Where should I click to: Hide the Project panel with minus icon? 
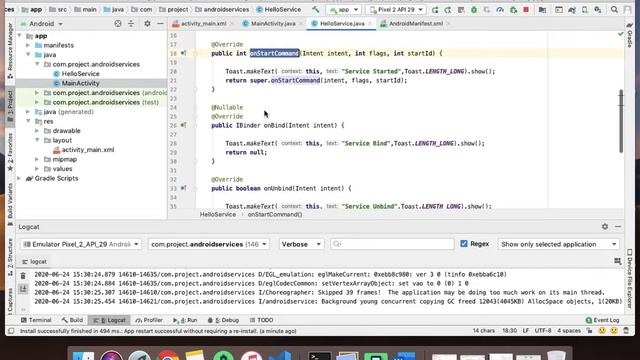coord(160,24)
